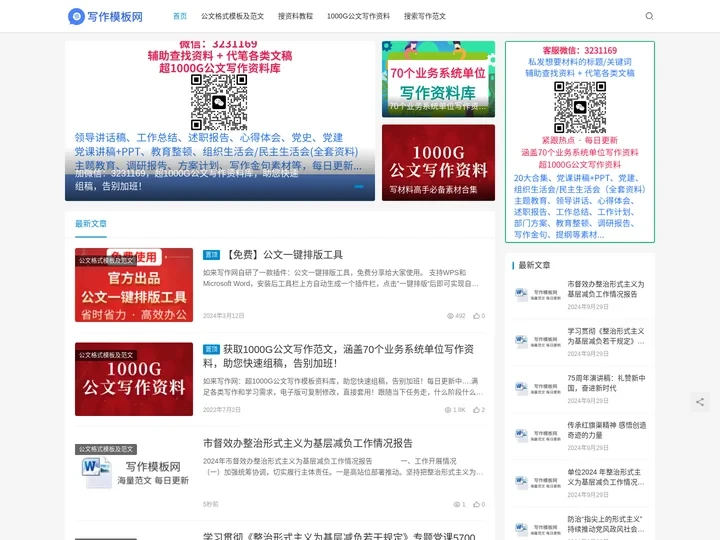Click the carousel slide indicator dot
This screenshot has height=540, width=720.
[359, 186]
